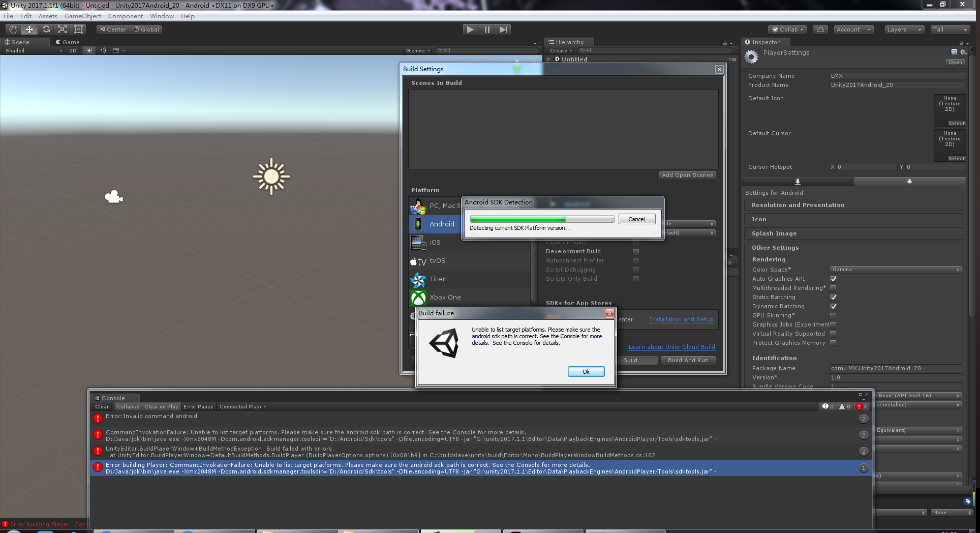Select the Scale tool in toolbar
980x533 pixels.
pos(62,29)
